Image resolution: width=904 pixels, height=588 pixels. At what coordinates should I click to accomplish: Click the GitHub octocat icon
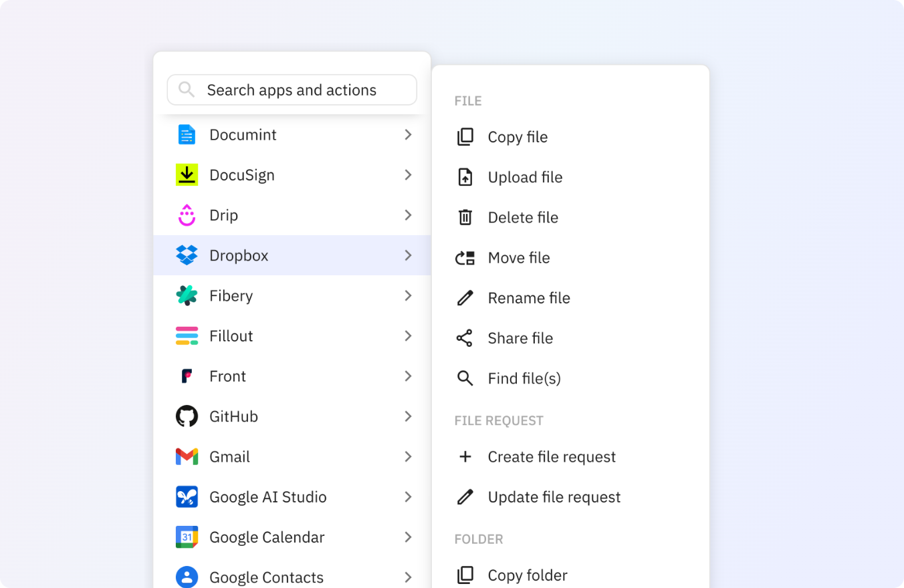coord(187,416)
